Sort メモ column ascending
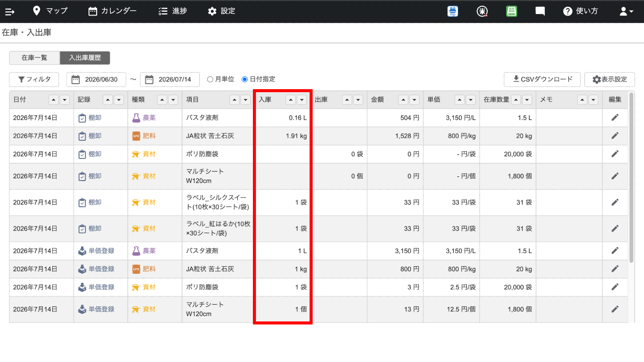Screen dimensions: 644x362 click(583, 100)
